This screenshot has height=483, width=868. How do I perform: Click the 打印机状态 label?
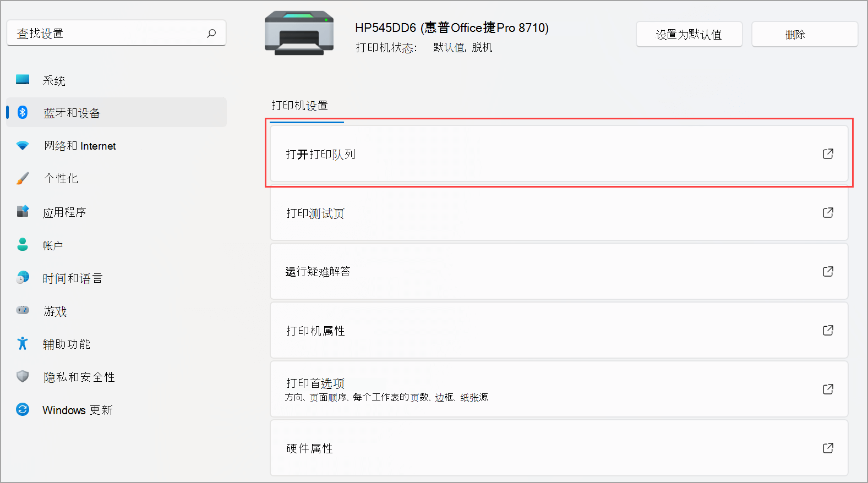(x=386, y=47)
